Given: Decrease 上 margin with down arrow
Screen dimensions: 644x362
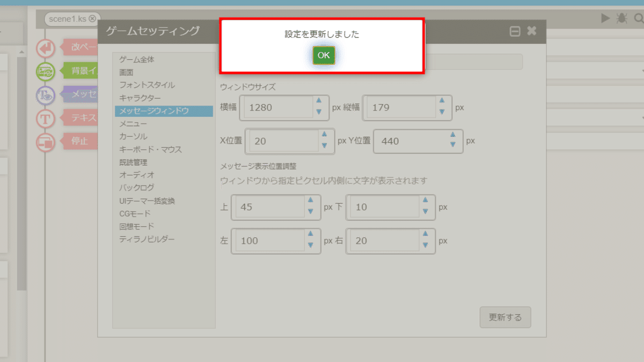Looking at the screenshot, I should (x=310, y=212).
